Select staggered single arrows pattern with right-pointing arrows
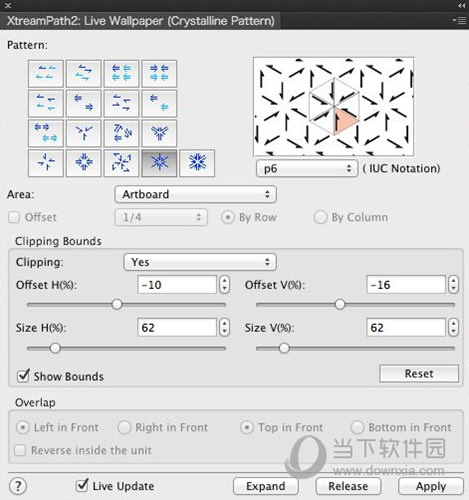The height and width of the screenshot is (500, 469). pos(121,103)
